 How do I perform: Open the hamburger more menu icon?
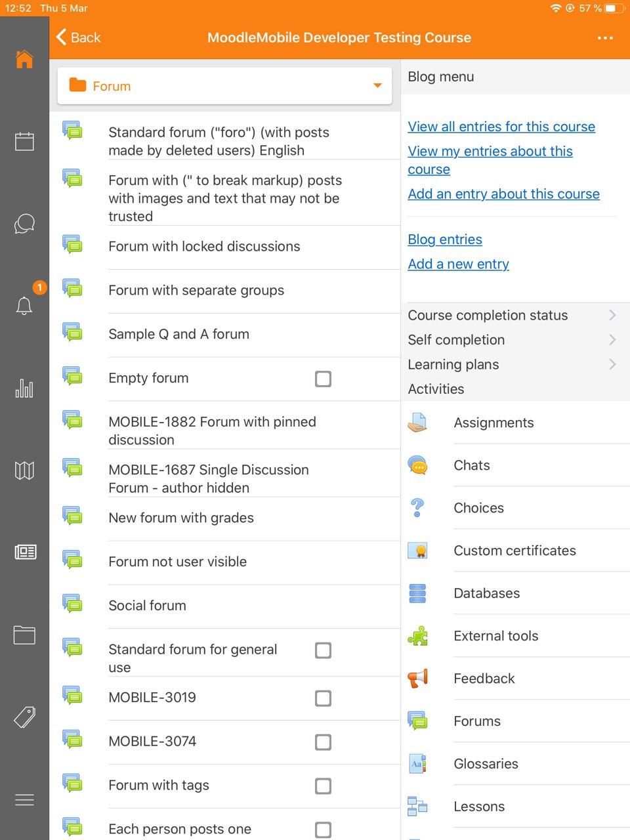coord(24,800)
